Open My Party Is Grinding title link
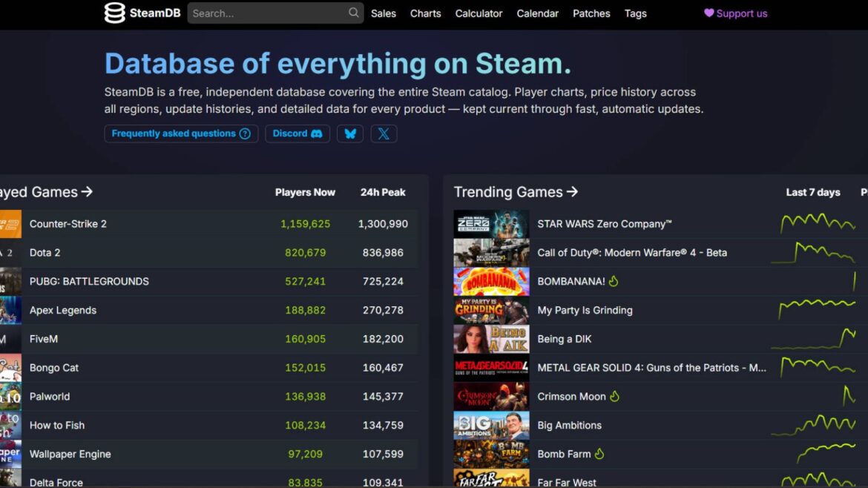The height and width of the screenshot is (488, 868). click(x=585, y=310)
